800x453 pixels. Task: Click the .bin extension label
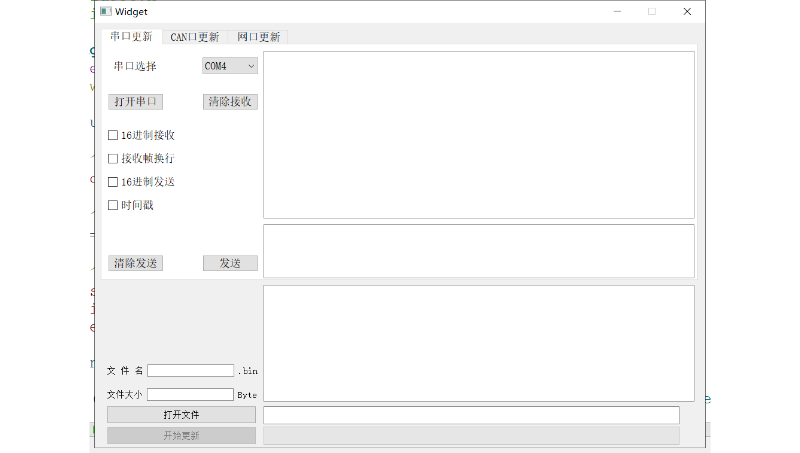247,371
